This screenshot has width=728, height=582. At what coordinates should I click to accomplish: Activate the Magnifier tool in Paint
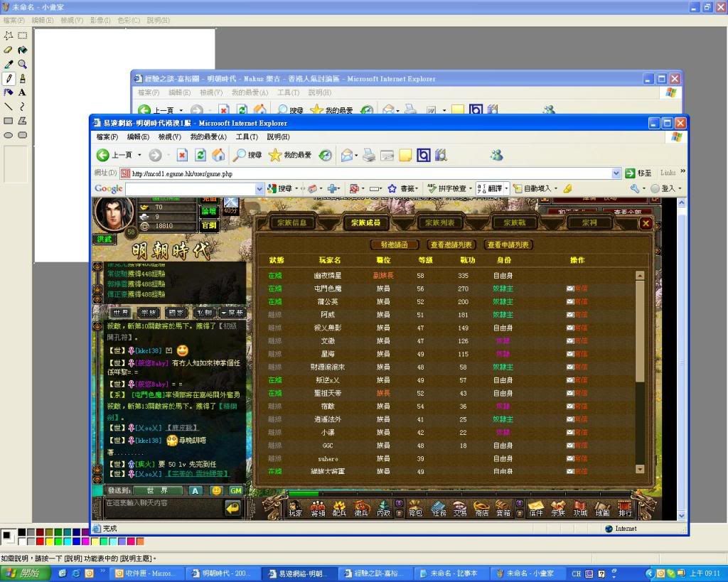[22, 65]
